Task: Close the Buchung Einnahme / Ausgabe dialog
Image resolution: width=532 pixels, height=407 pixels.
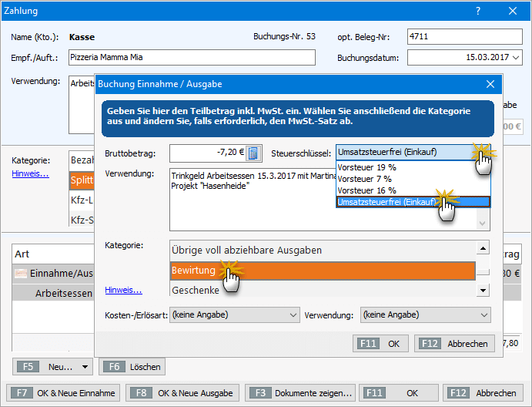Action: [x=490, y=84]
